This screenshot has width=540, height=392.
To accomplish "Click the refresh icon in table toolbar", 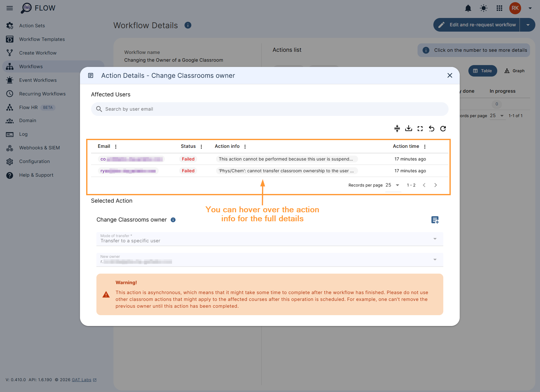I will tap(443, 128).
